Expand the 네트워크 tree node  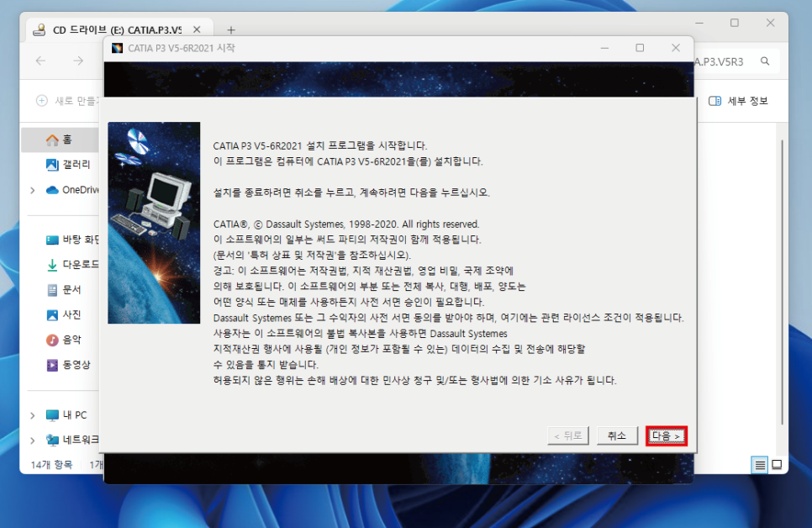(x=33, y=440)
